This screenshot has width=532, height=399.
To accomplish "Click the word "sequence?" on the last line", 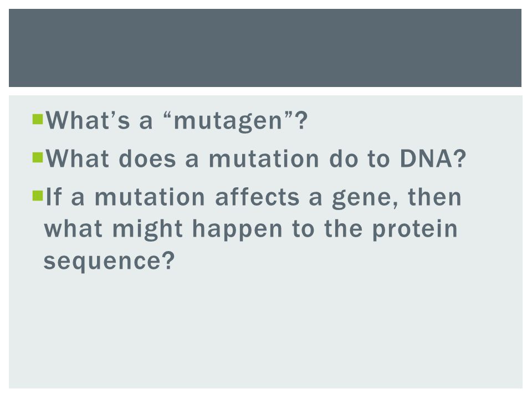I will (109, 261).
